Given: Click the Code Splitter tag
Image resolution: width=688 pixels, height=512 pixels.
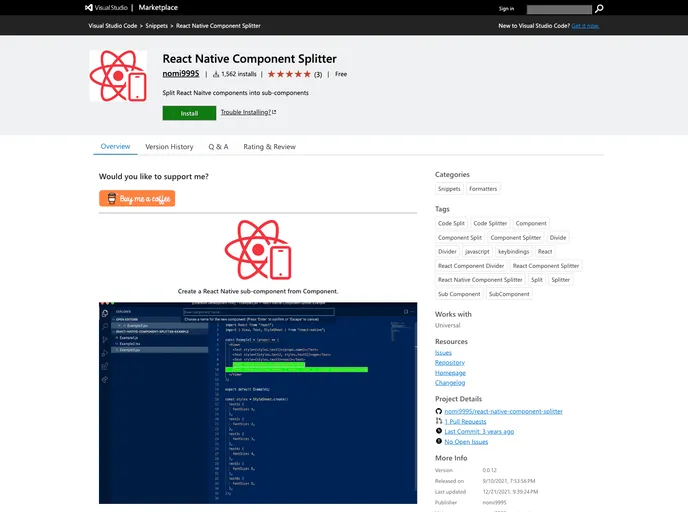Looking at the screenshot, I should (490, 223).
